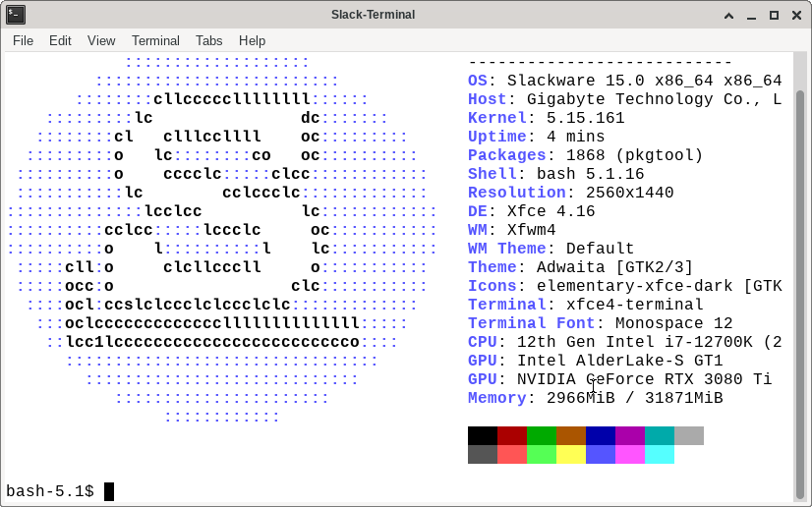Click the bold 'Resolution' label

click(x=517, y=193)
